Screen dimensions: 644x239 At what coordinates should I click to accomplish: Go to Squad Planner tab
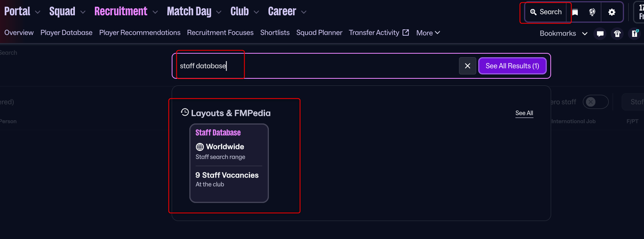[319, 33]
